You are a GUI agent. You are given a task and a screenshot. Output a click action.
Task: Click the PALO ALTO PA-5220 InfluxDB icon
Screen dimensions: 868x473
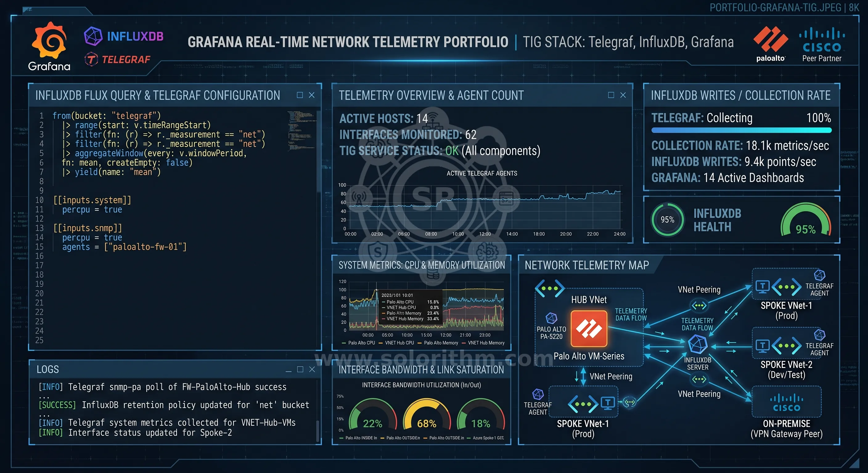click(551, 318)
